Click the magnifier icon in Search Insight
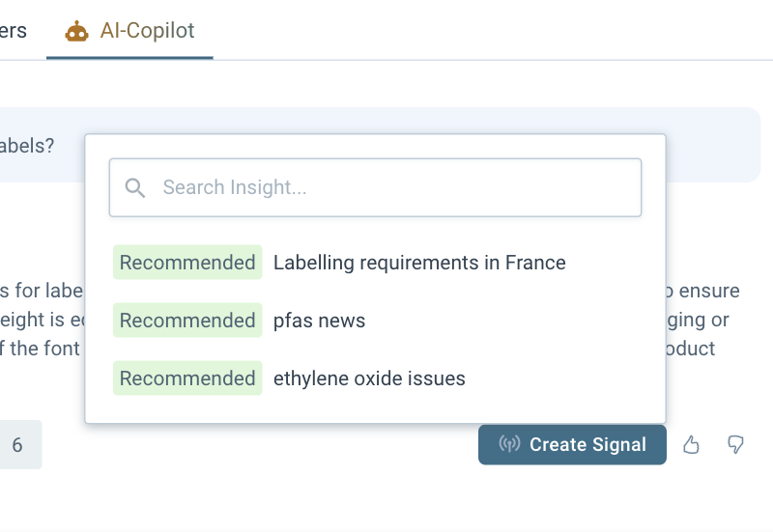This screenshot has height=532, width=773. click(x=135, y=187)
